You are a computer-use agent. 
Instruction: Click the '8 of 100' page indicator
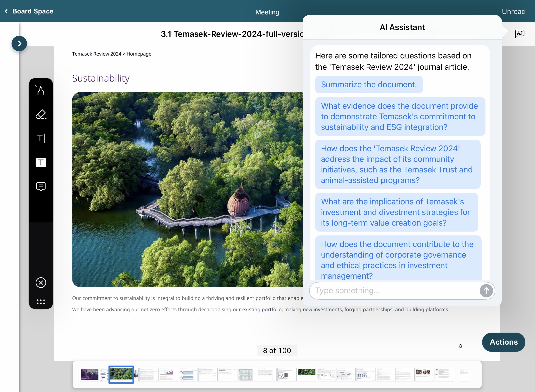tap(277, 350)
